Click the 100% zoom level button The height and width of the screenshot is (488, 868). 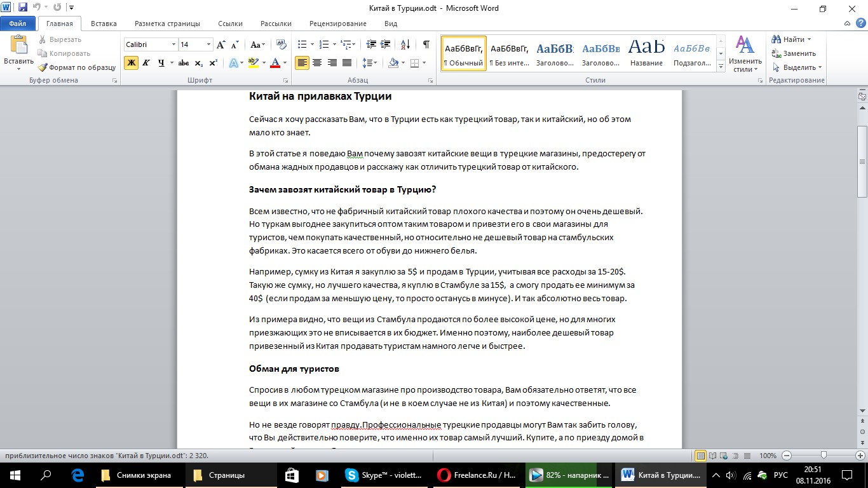768,456
